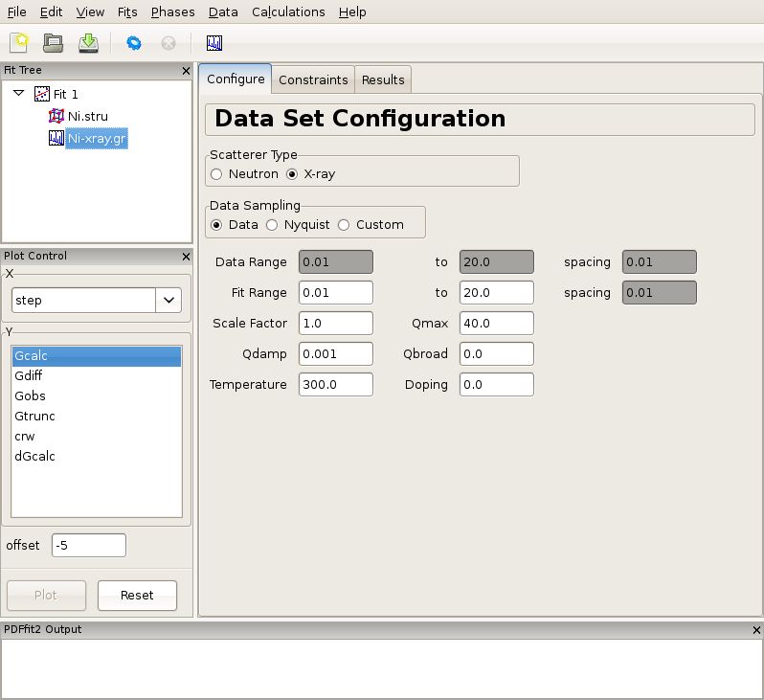
Task: Click the Ni-xray.gr dataset icon
Action: coord(56,138)
